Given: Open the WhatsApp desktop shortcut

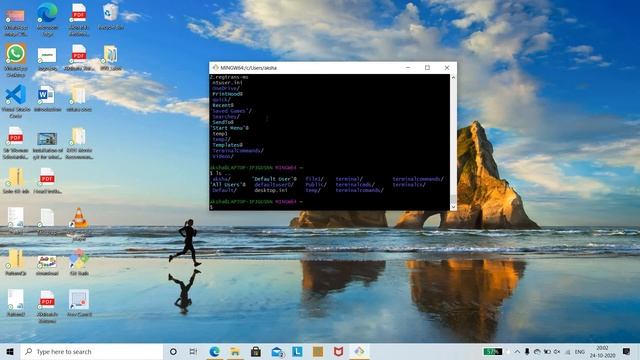Looking at the screenshot, I should [16, 60].
